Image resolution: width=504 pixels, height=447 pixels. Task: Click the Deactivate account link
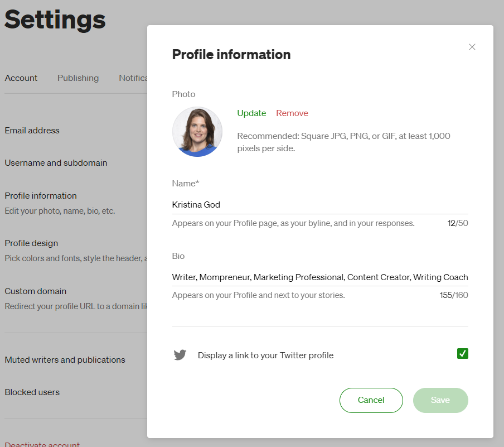point(42,444)
